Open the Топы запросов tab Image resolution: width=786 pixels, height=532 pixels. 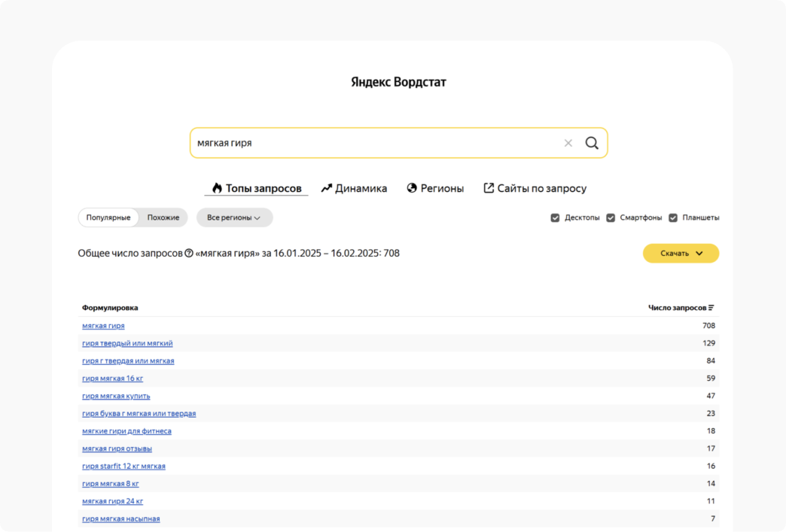click(257, 188)
